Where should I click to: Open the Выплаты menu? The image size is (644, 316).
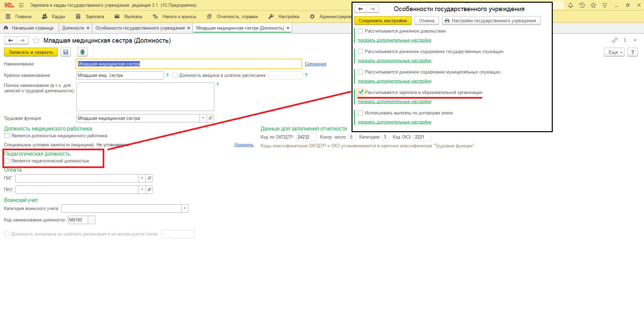coord(128,16)
